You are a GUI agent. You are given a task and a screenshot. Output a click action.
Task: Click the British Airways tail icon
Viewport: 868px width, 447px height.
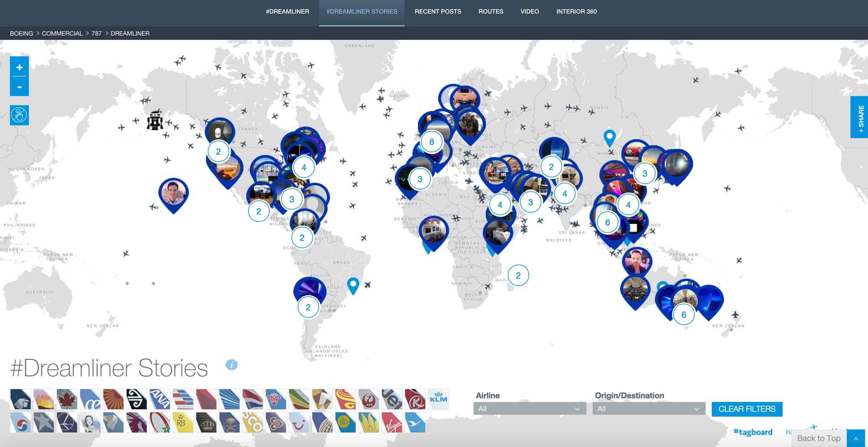[x=253, y=399]
